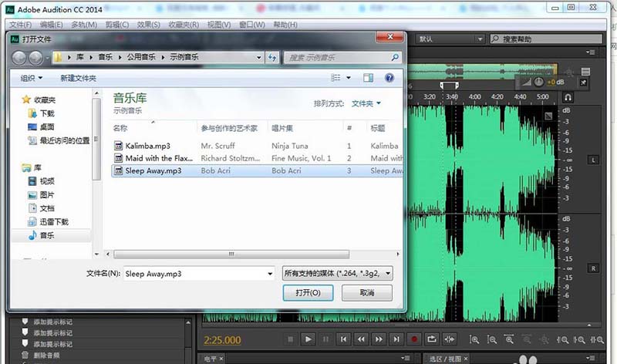Zoom to selection icon
The height and width of the screenshot is (364, 617).
pyautogui.click(x=597, y=339)
